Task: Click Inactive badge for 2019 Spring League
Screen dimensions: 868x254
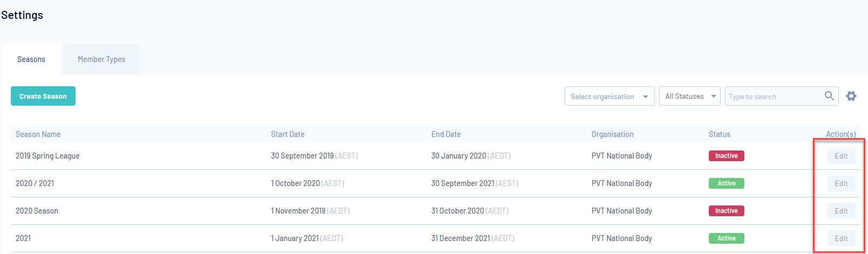Action: 726,156
